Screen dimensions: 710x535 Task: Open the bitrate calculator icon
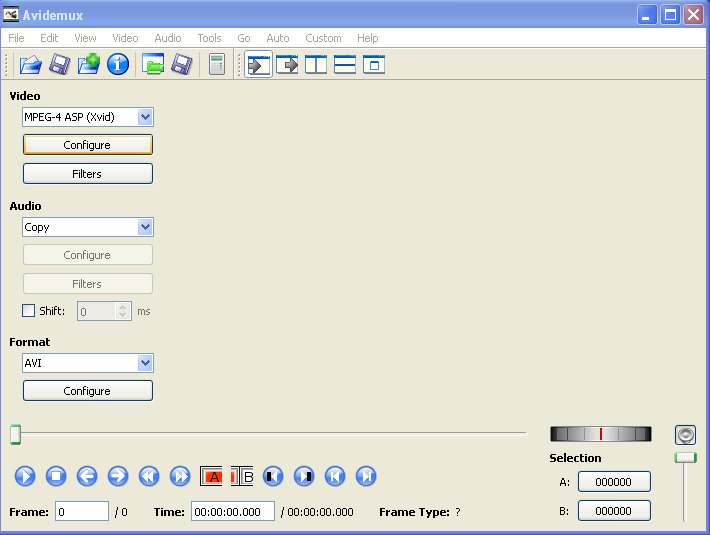[217, 64]
